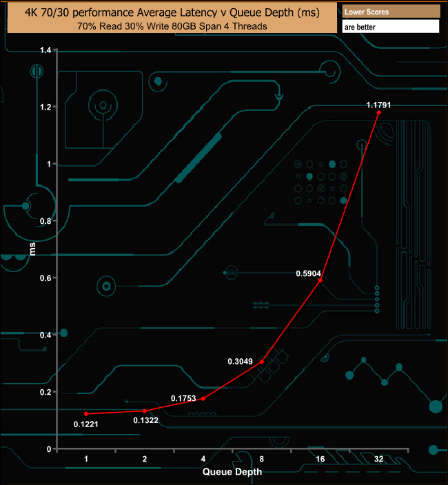The image size is (448, 485).
Task: Click the subtitle '70% Read 30% Write 80GB Span 4 Threads'
Action: pos(172,26)
